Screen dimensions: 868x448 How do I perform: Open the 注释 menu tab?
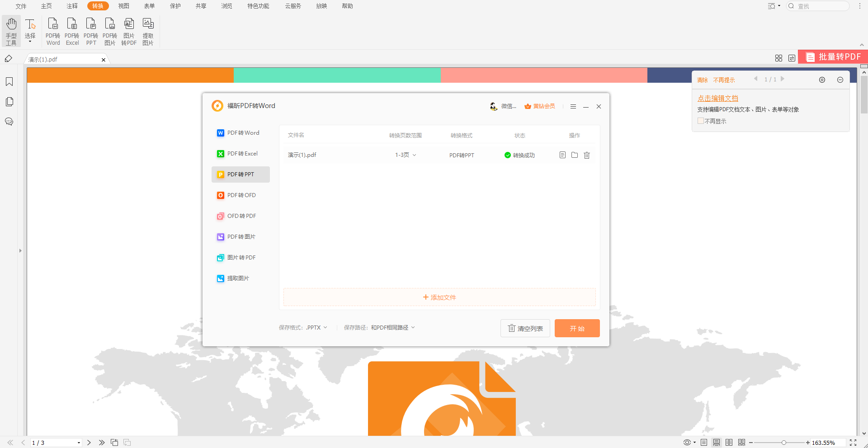coord(72,6)
